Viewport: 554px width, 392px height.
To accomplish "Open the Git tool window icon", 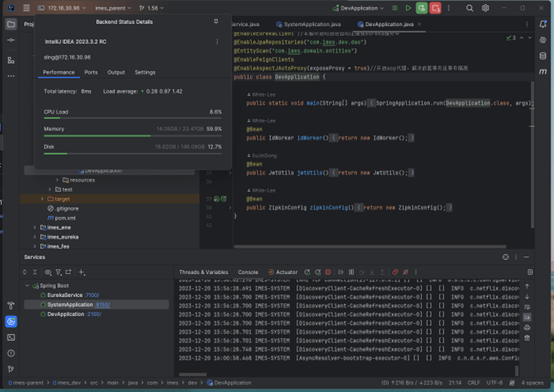I will tap(11, 369).
